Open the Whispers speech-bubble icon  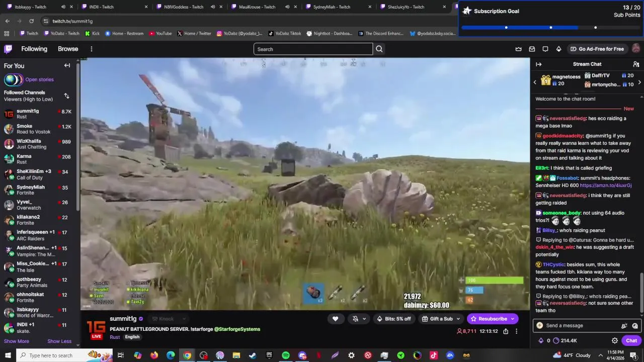pos(545,49)
